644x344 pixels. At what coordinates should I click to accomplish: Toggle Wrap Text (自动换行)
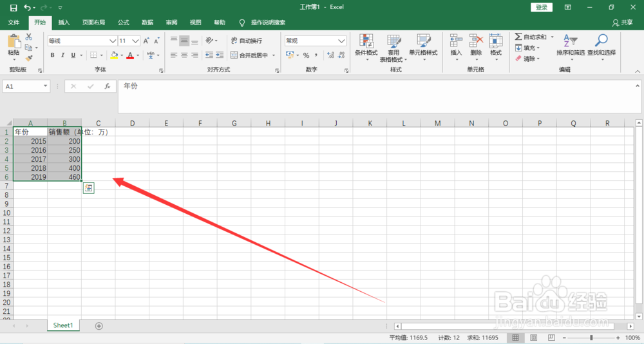(247, 41)
